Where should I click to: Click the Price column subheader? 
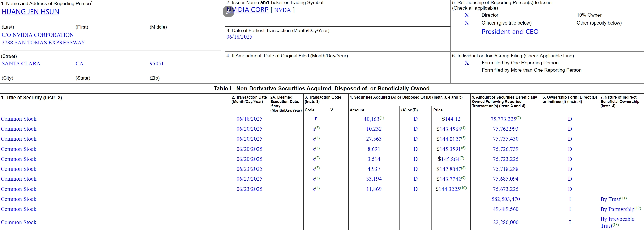pyautogui.click(x=438, y=110)
